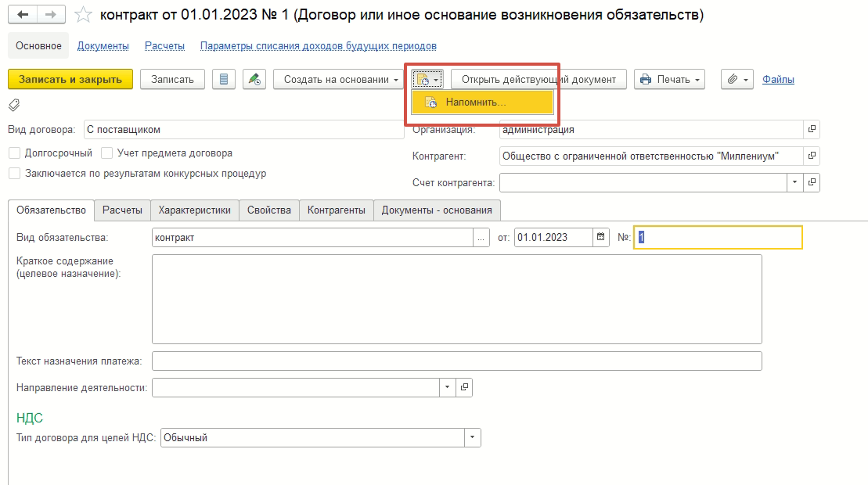The image size is (868, 485).
Task: Click the Организация field
Action: 651,129
